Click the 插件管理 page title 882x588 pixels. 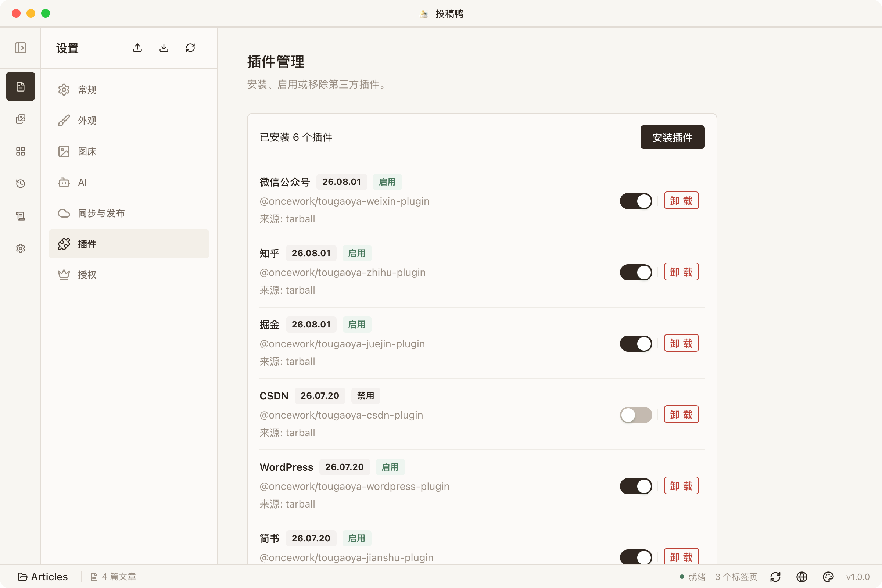point(276,61)
